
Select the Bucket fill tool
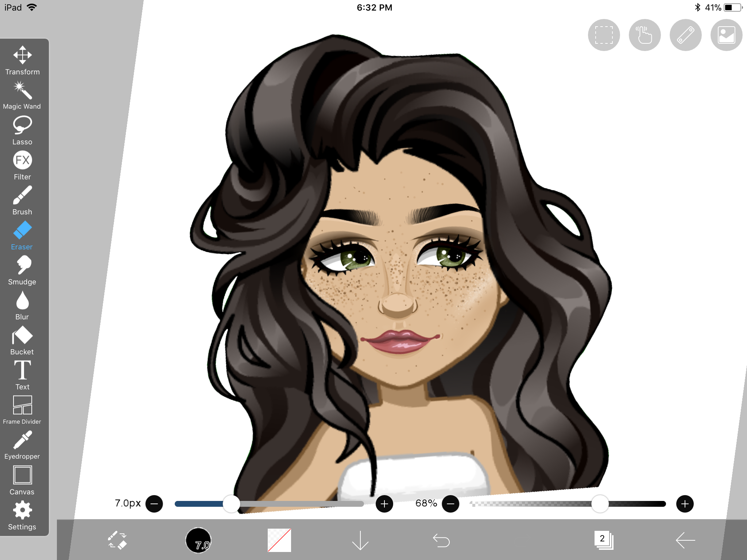(22, 341)
